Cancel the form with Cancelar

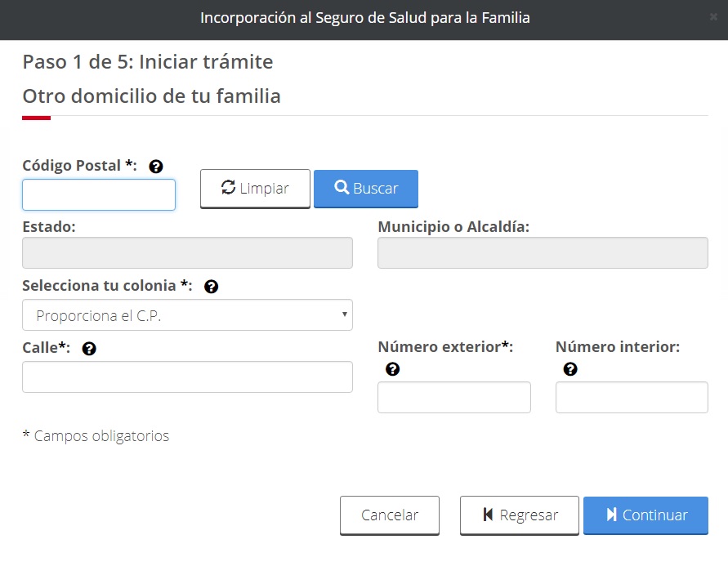390,515
